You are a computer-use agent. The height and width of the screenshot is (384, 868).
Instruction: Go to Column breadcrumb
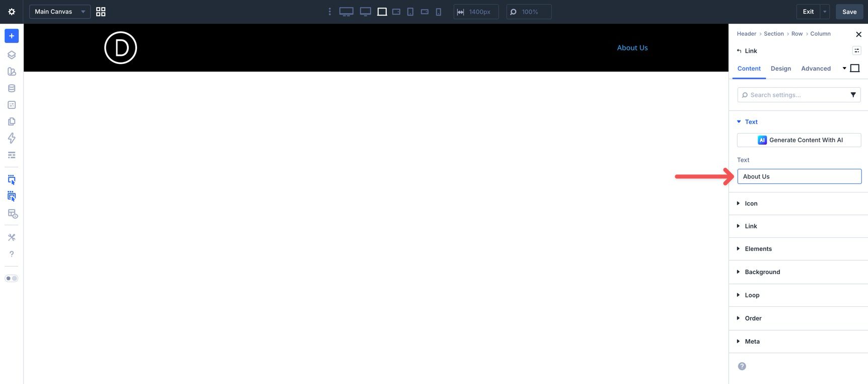click(820, 34)
